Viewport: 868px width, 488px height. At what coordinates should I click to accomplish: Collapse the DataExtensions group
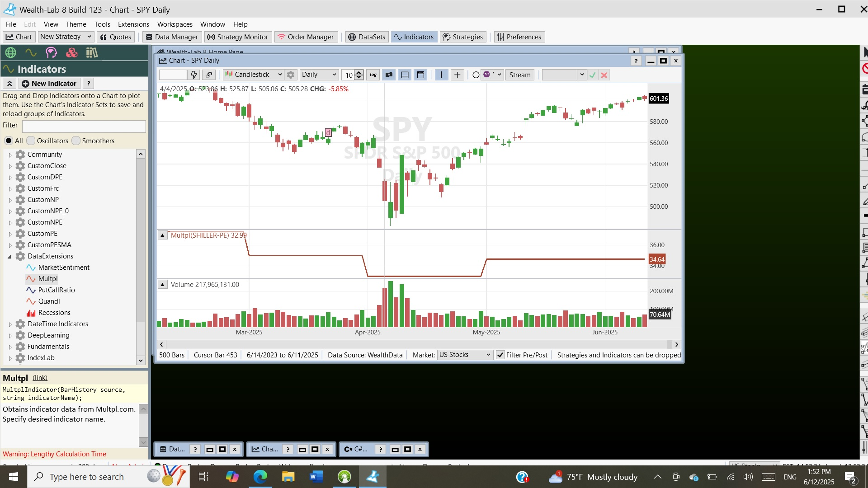[x=10, y=256]
